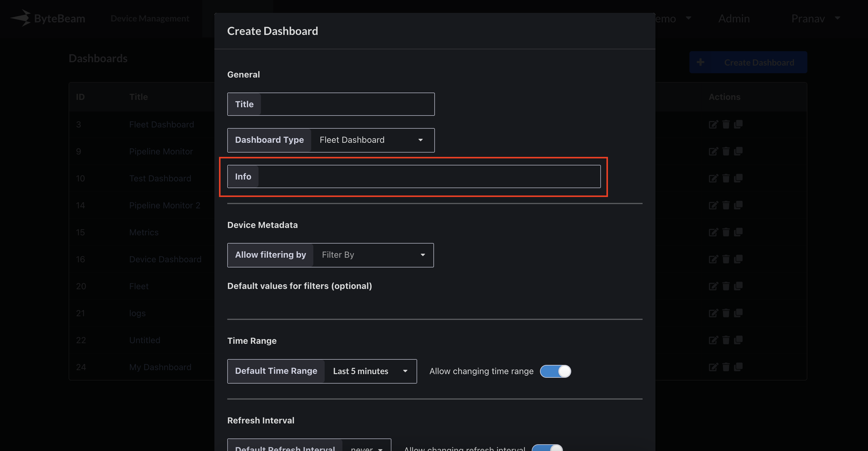Click the ByteBeam logo icon
The image size is (868, 451).
(x=21, y=18)
